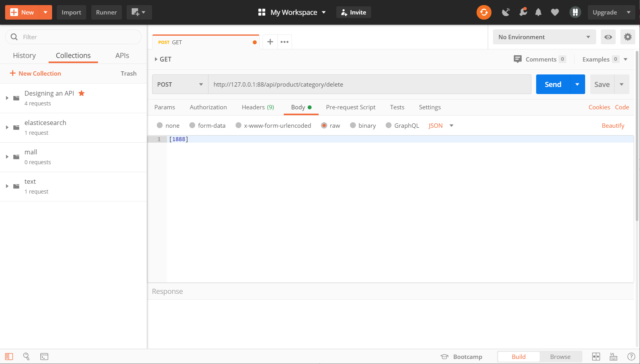Select the form-data body type
This screenshot has width=640, height=364.
point(192,125)
